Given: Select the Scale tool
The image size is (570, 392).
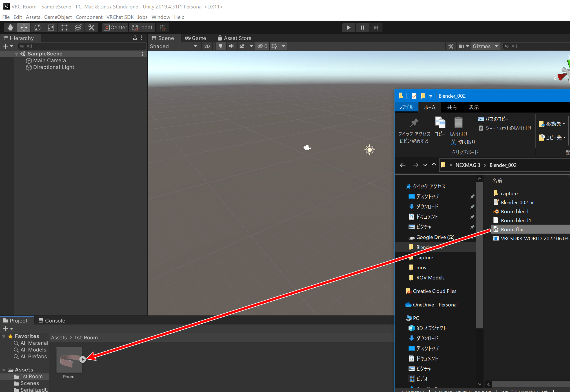Looking at the screenshot, I should coord(51,28).
